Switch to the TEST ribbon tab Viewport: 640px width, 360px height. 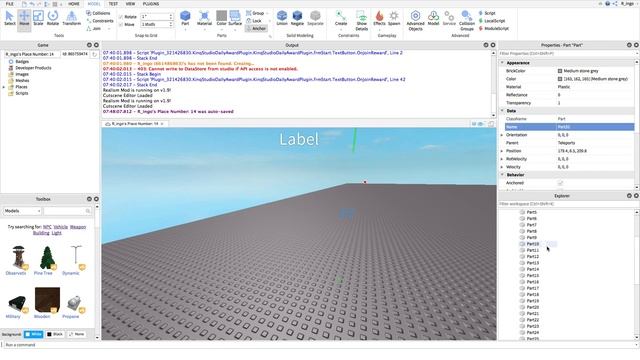click(113, 4)
